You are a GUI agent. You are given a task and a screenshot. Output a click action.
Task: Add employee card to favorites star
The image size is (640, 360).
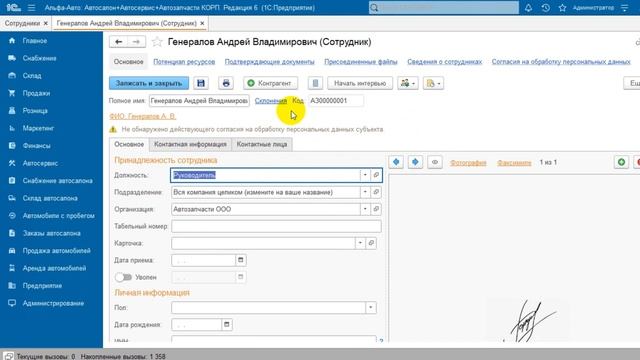pos(157,42)
